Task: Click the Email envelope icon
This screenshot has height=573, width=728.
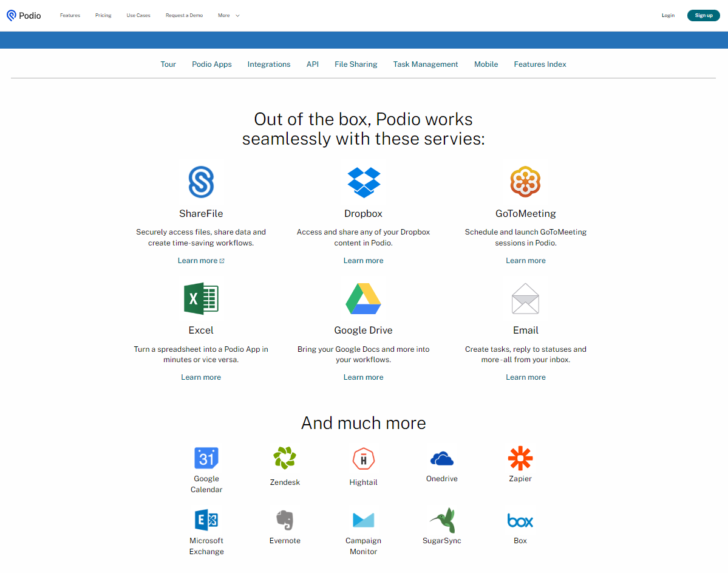Action: (525, 299)
